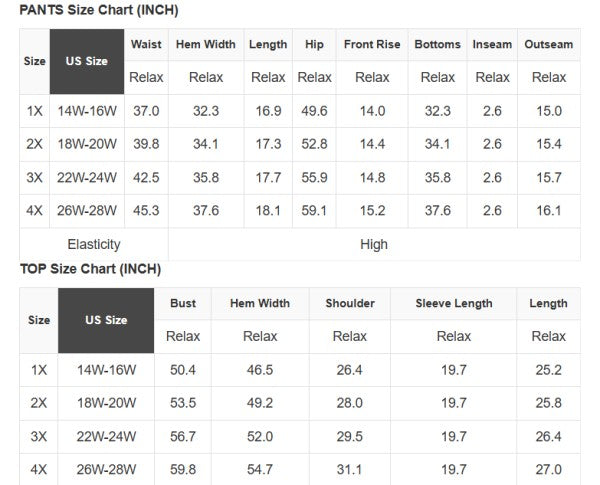Select the dark US Size header in pants chart

pyautogui.click(x=87, y=61)
